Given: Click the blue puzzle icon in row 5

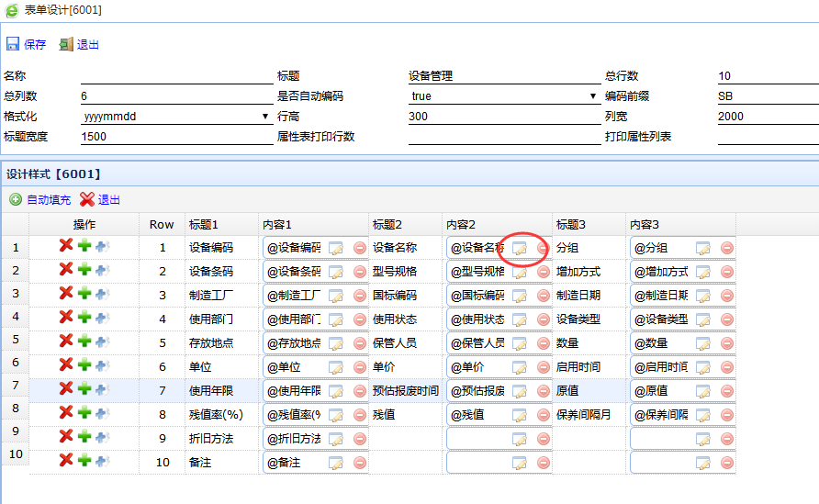Looking at the screenshot, I should [x=102, y=342].
